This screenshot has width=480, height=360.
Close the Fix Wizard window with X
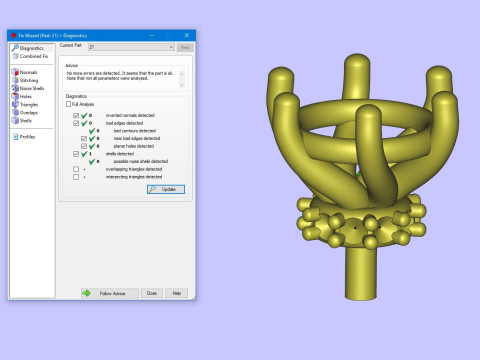point(187,35)
